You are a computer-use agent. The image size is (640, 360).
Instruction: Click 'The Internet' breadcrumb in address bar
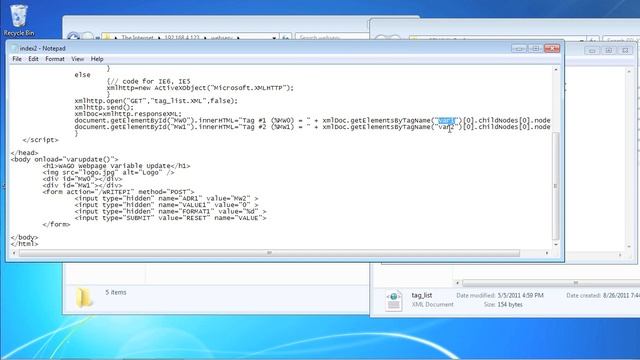[x=137, y=38]
